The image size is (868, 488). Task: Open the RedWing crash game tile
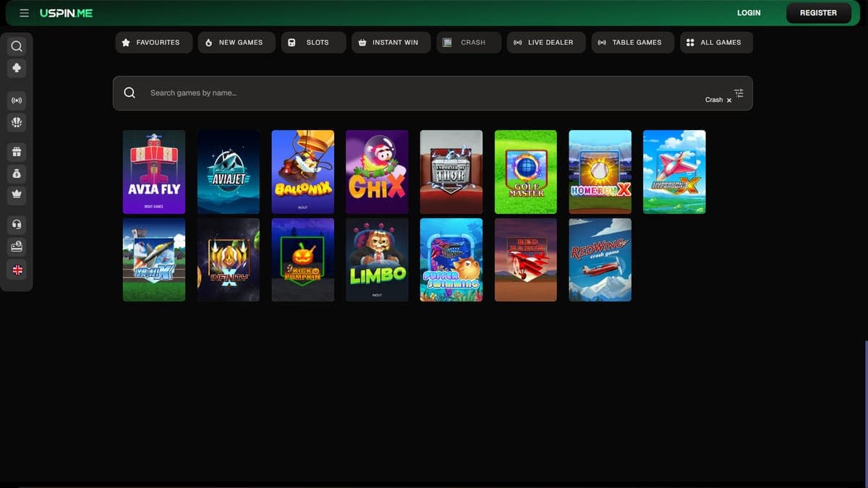(x=600, y=260)
